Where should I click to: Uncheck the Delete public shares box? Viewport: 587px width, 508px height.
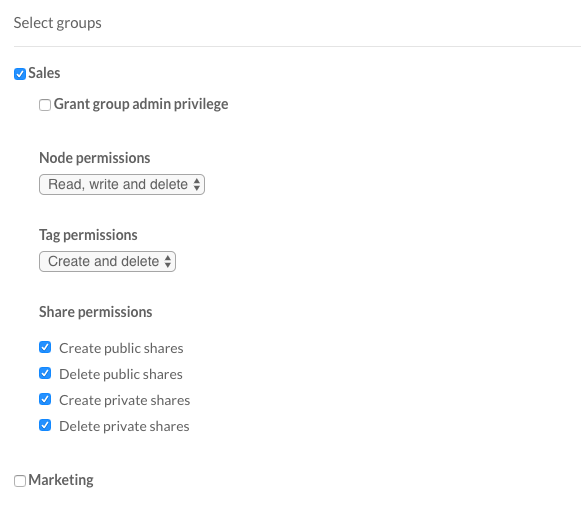(45, 373)
